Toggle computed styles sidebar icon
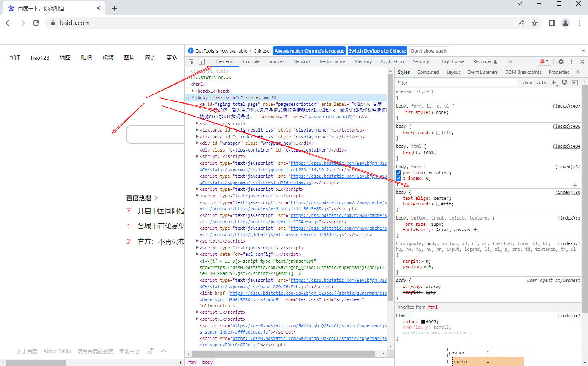Image resolution: width=588 pixels, height=366 pixels. [575, 83]
